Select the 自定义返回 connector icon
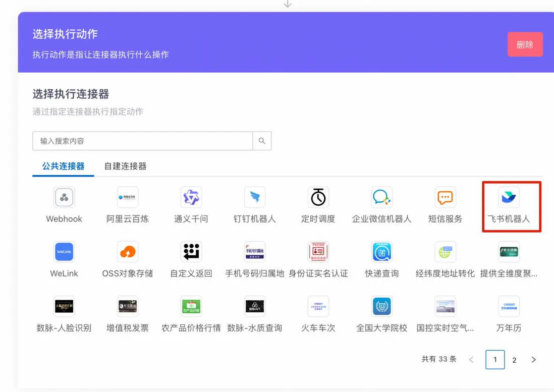554x392 pixels. [191, 251]
